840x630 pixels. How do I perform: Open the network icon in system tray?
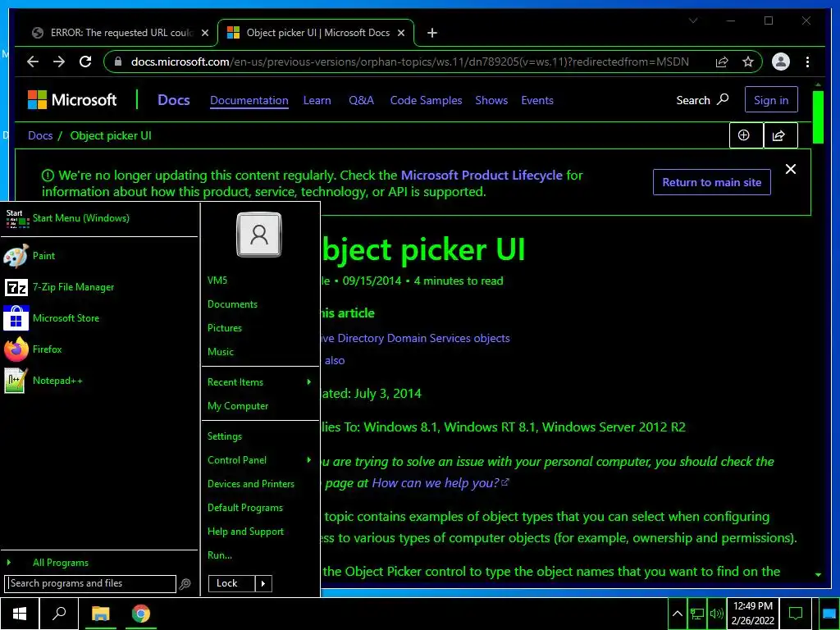(x=697, y=614)
